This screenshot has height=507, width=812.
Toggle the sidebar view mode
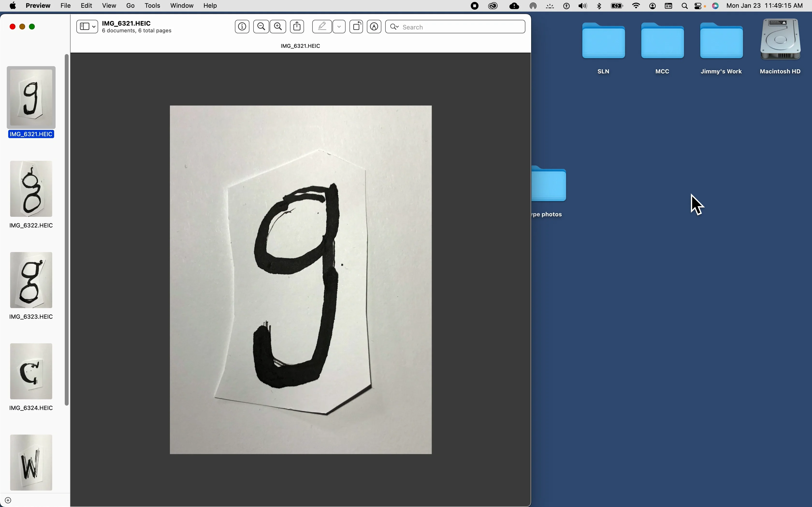85,27
